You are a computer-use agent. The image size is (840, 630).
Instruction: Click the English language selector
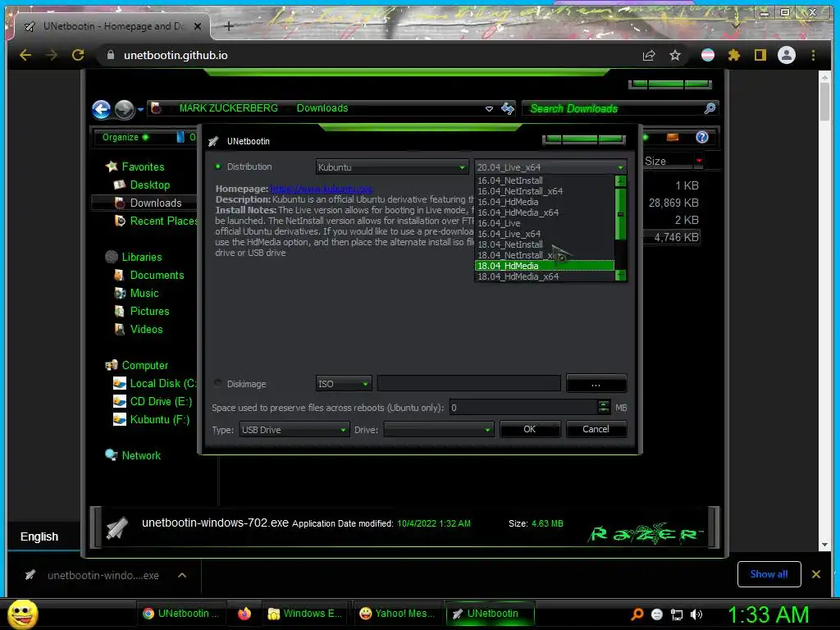(39, 536)
